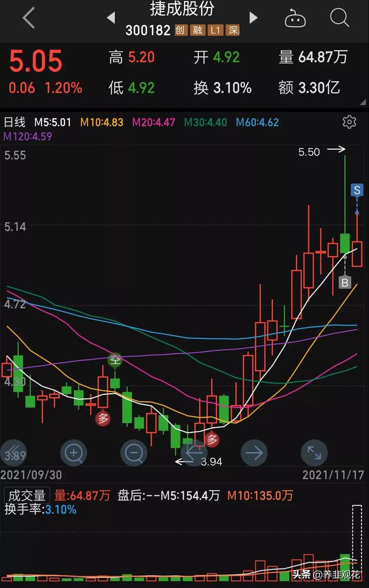Tap volume panel M10:135.0万 label
369x588 pixels.
[260, 495]
